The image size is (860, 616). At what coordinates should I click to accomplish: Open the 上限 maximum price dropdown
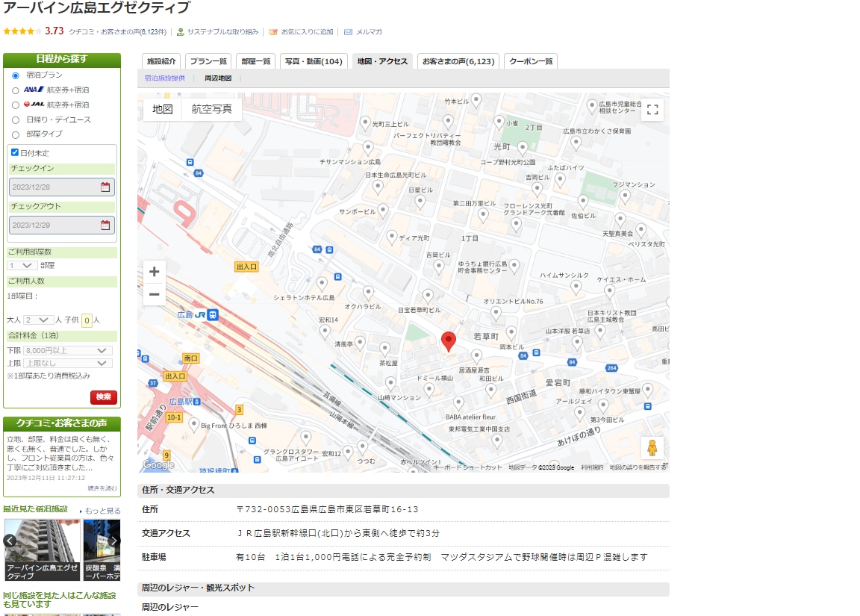(67, 363)
